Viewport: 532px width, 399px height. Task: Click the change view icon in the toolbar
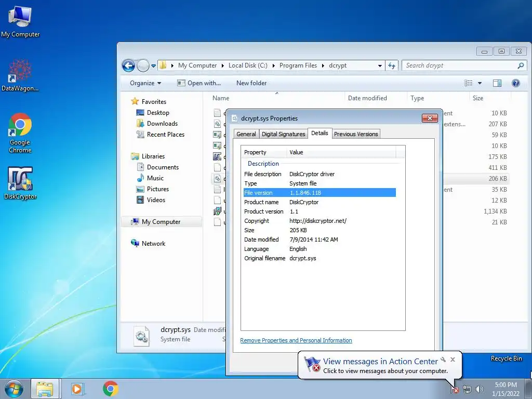pyautogui.click(x=468, y=83)
